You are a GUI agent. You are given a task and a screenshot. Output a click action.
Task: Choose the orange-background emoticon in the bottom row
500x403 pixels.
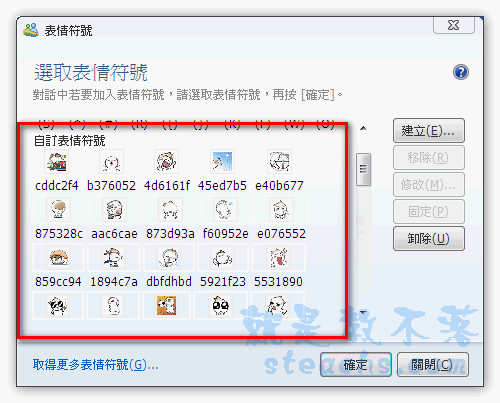coord(167,306)
